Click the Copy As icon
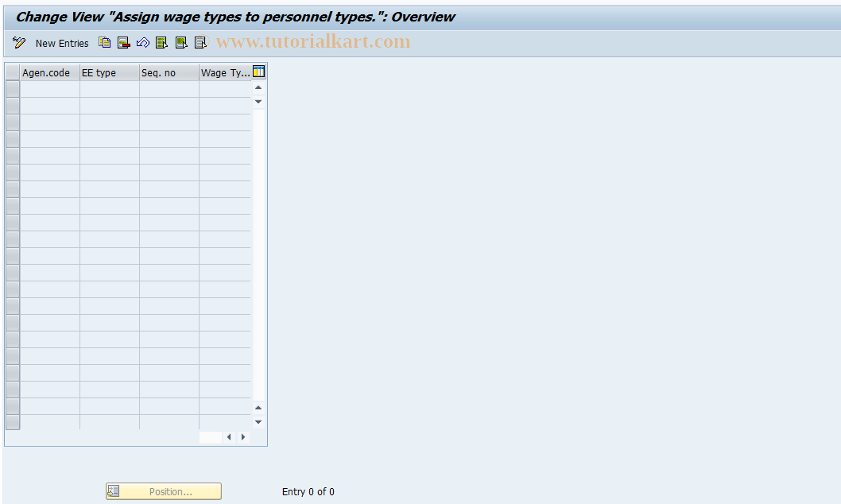841x504 pixels. 105,43
